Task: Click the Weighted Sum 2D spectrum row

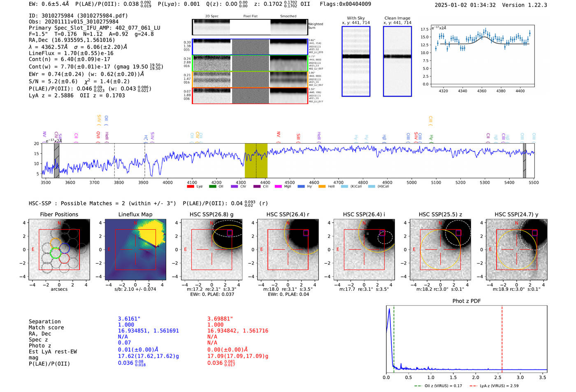Action: pos(250,27)
